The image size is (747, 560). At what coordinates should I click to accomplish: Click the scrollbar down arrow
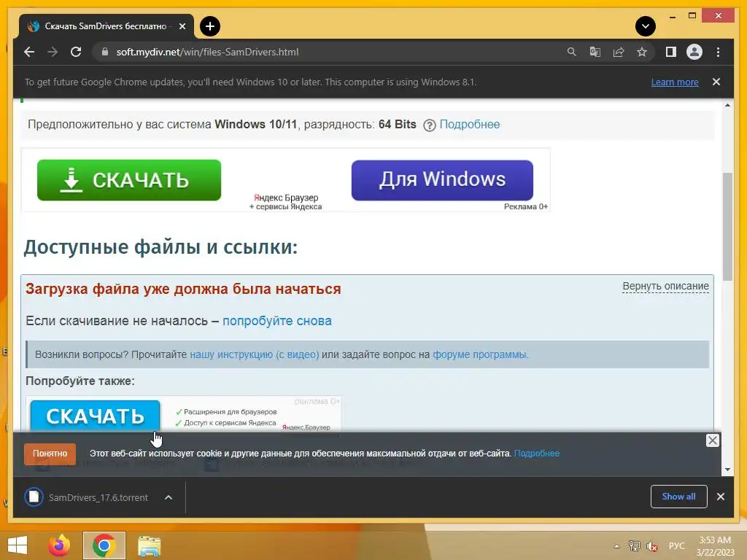click(727, 470)
